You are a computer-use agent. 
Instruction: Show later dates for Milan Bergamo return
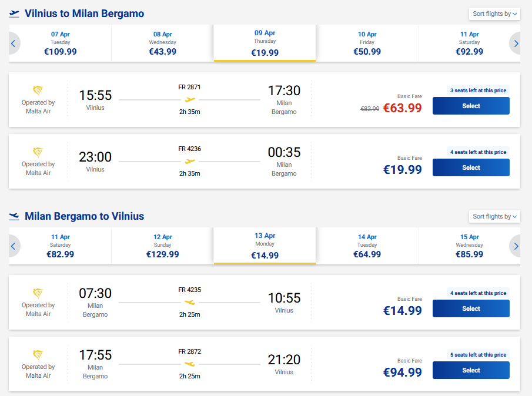tap(516, 246)
